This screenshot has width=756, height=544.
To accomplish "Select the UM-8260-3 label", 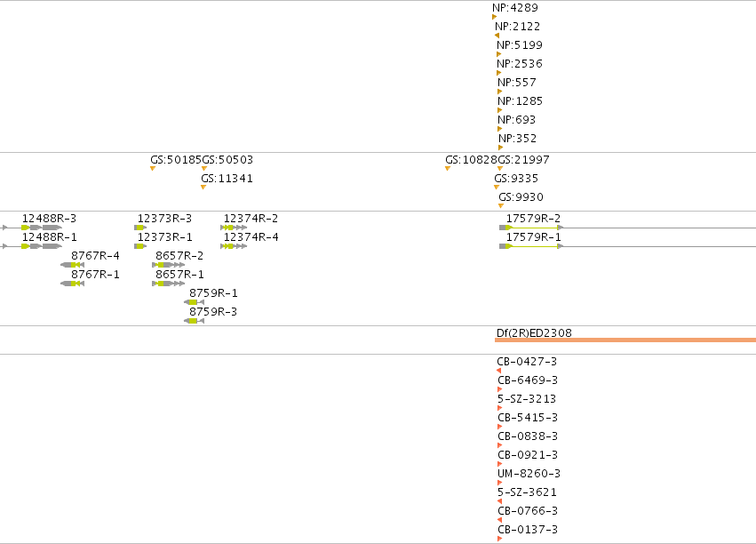I will tap(529, 474).
